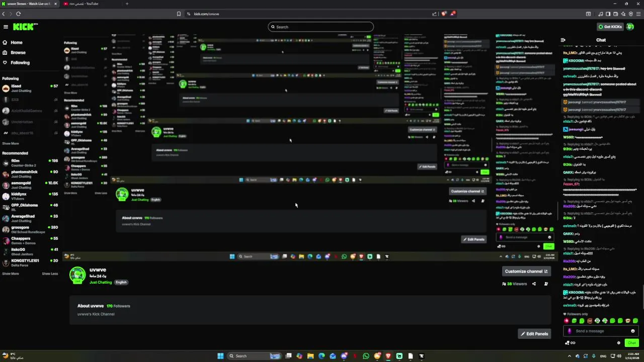Click the share icon in address bar
The height and width of the screenshot is (362, 644).
point(435,14)
